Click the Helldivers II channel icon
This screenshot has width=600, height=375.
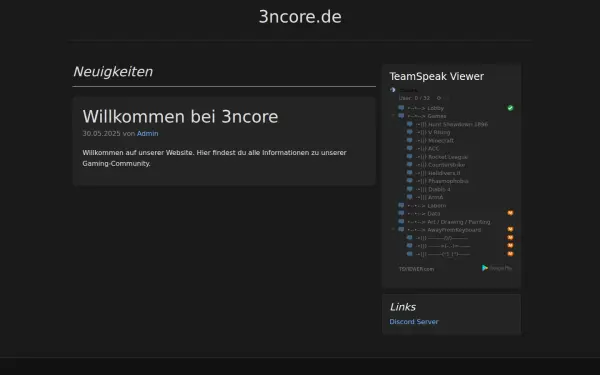[x=409, y=173]
